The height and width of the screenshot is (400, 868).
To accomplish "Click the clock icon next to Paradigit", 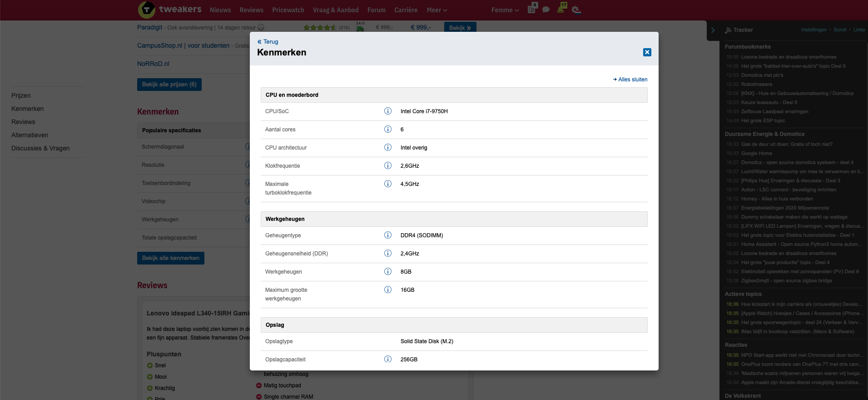I will [x=261, y=27].
